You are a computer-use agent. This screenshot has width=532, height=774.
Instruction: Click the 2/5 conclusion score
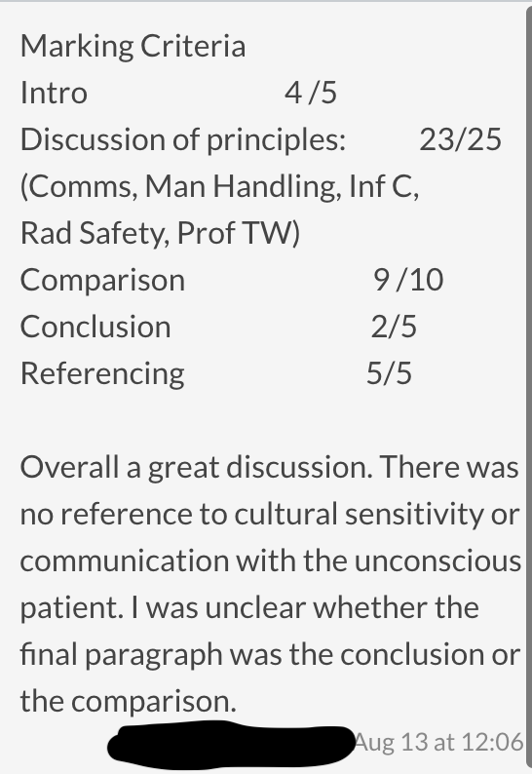coord(394,327)
